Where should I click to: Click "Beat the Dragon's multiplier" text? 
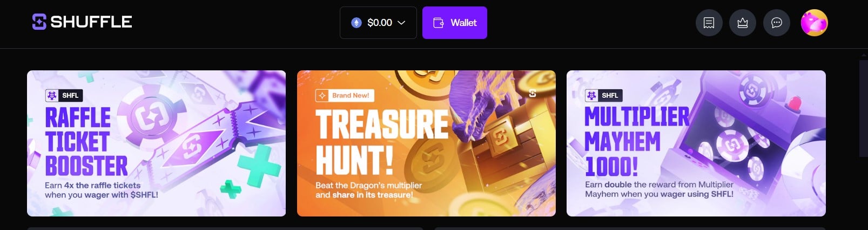(368, 185)
